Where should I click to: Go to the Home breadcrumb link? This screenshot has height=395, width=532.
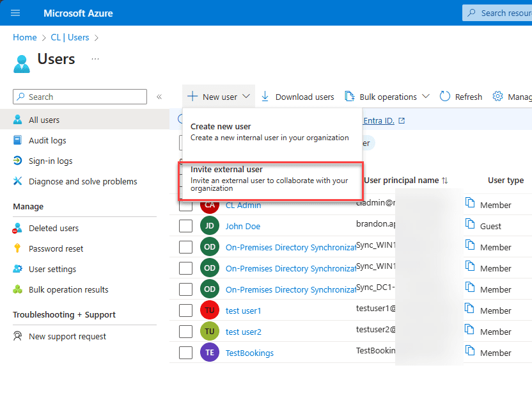coord(25,37)
